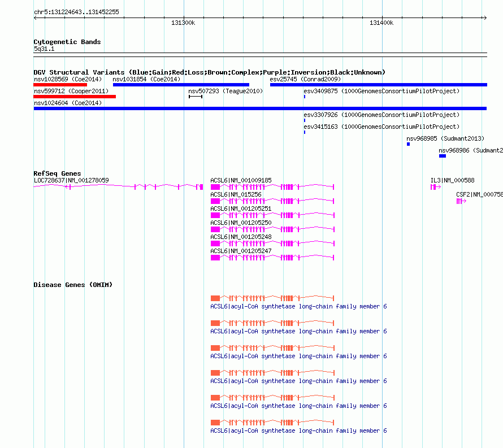
Task: Open the esv3307926 variant label
Action: (381, 115)
